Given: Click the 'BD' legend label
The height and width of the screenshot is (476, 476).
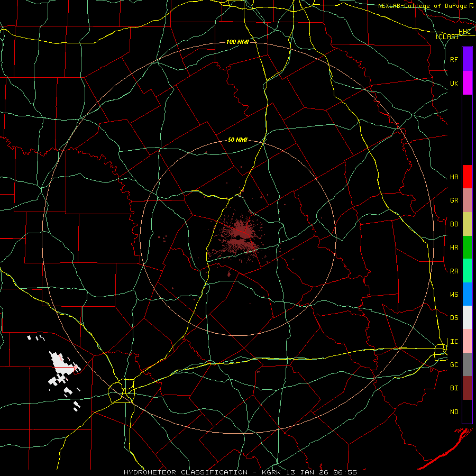Looking at the screenshot, I should [454, 224].
